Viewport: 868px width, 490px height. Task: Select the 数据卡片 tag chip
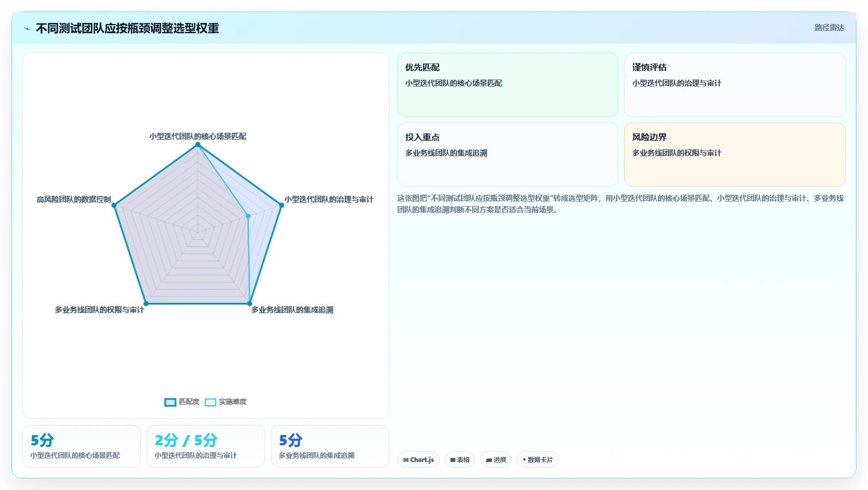coord(538,460)
